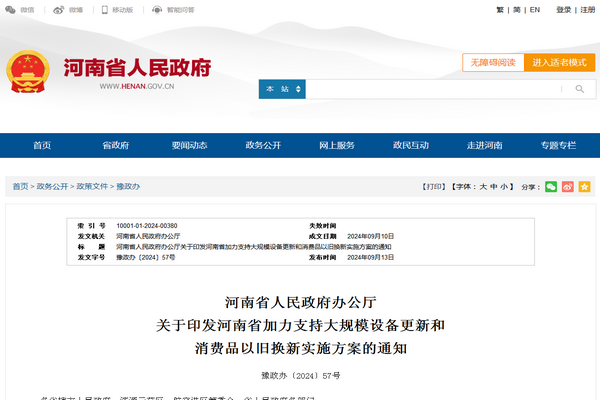The width and height of the screenshot is (600, 400).
Task: Share article via red Weibo icon
Action: tap(568, 187)
